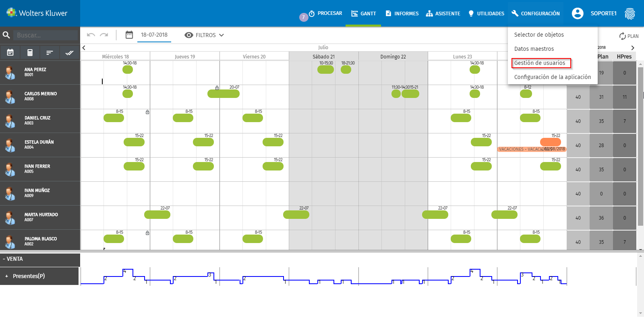Click the fingerprint icon in header

pos(630,14)
